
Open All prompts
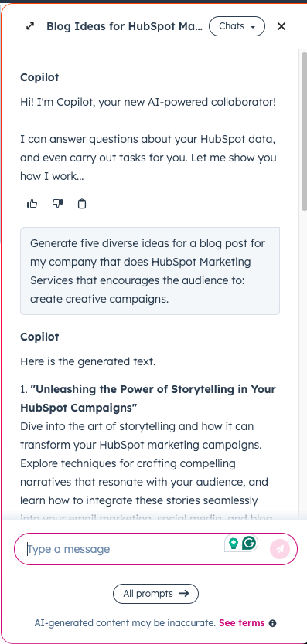tap(155, 594)
